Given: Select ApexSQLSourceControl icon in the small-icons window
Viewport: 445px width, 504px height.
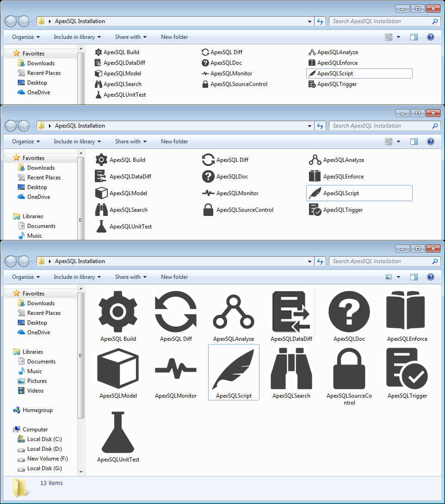Looking at the screenshot, I should 205,84.
